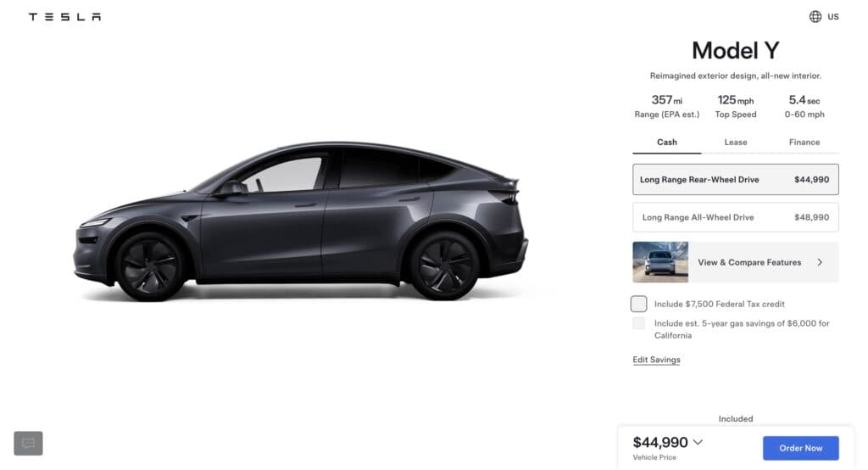Select Long Range Rear-Wheel Drive option
Viewport: 868px width, 470px height.
pos(735,180)
